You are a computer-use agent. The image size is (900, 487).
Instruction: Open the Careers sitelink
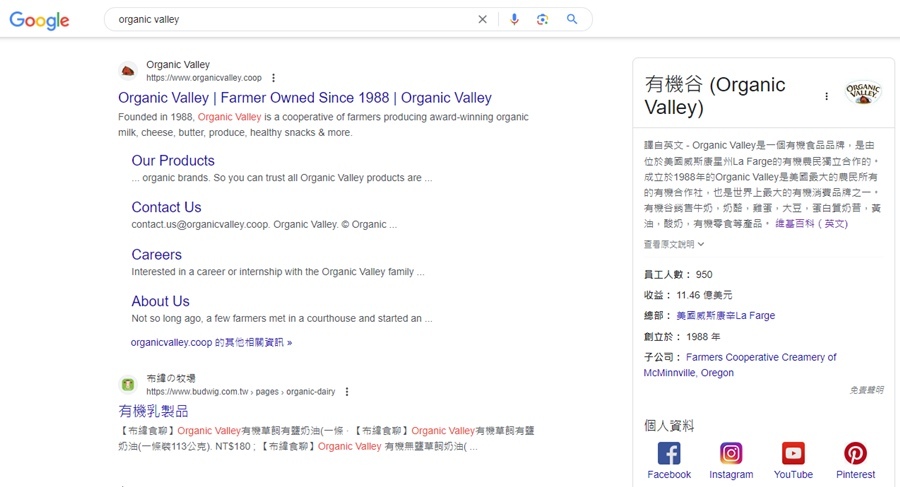coord(156,254)
